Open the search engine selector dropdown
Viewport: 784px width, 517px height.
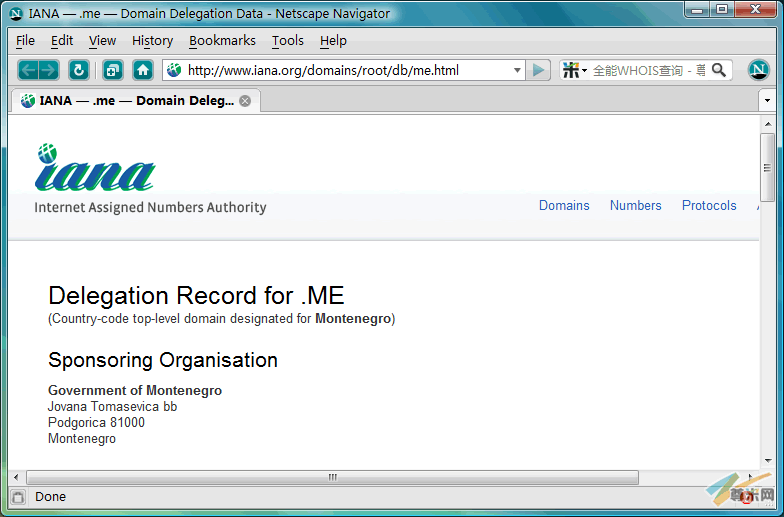pyautogui.click(x=574, y=70)
